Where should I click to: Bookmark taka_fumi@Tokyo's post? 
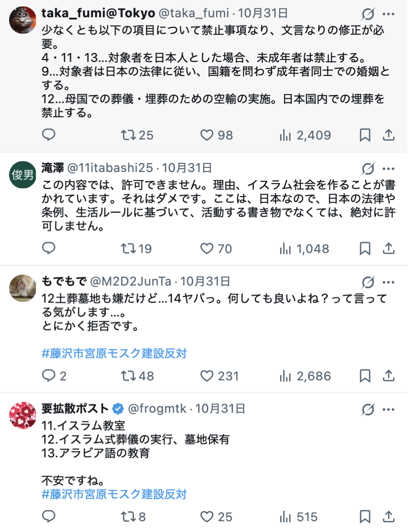click(365, 135)
